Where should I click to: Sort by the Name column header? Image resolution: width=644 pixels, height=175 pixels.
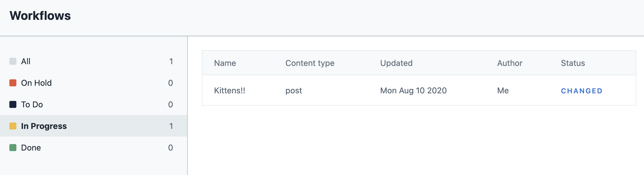point(225,63)
